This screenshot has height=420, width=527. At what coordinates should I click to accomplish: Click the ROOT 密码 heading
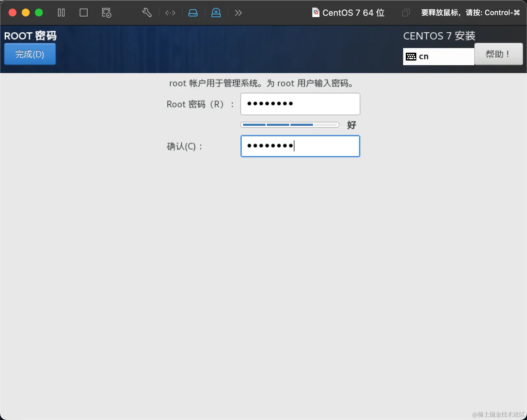click(30, 36)
